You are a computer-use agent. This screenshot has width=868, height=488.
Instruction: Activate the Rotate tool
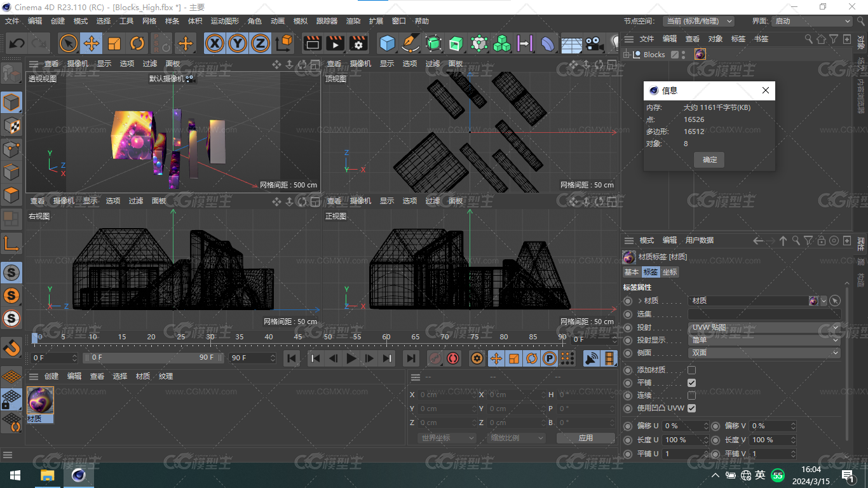click(x=137, y=43)
